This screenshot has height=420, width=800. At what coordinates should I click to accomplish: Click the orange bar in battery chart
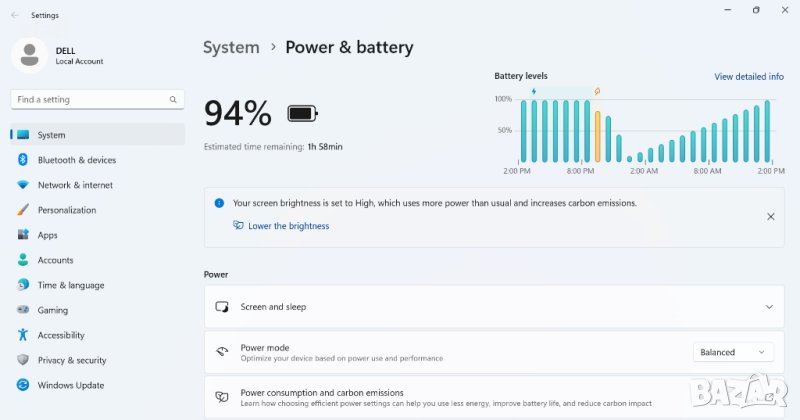(x=598, y=136)
